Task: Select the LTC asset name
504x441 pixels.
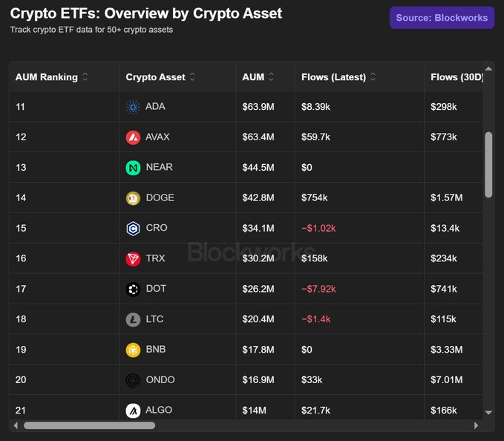Action: pyautogui.click(x=154, y=319)
